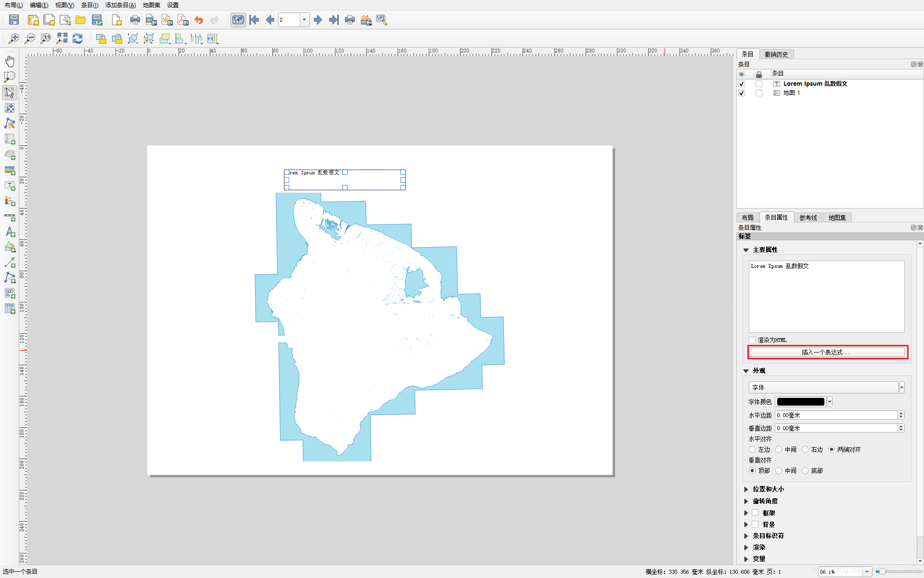Enable the 渲染为HTML checkbox

pyautogui.click(x=752, y=340)
